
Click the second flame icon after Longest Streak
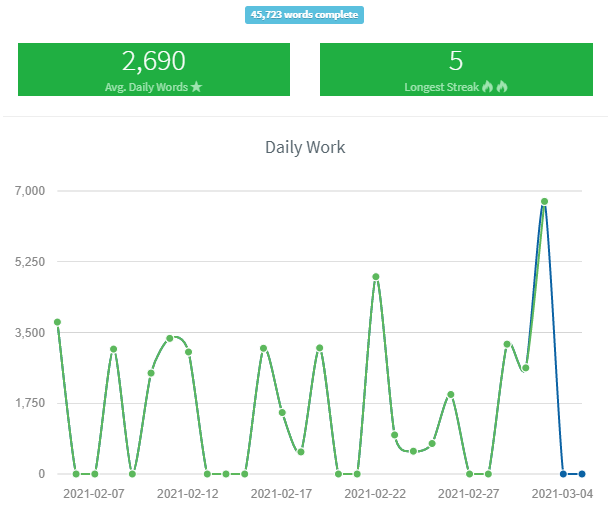coord(502,86)
